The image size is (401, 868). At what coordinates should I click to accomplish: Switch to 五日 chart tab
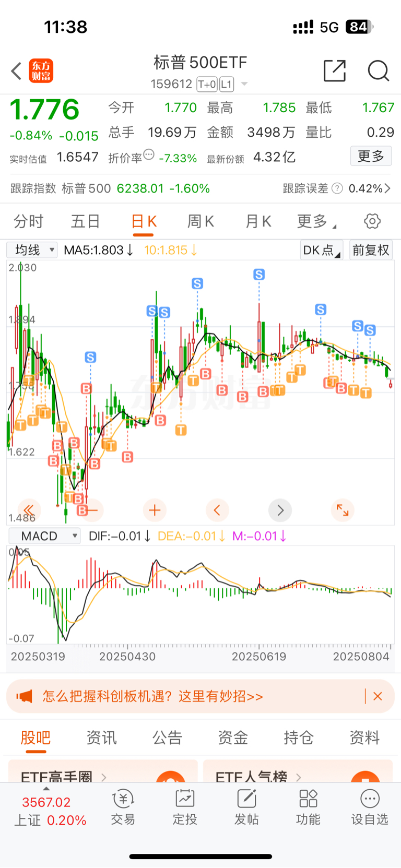[x=86, y=222]
